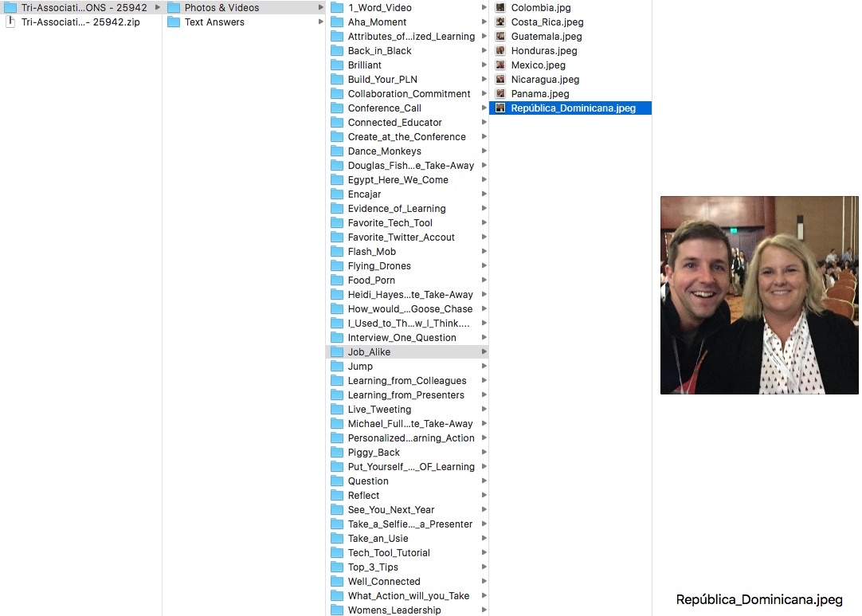Open the Connected_Educator folder

point(407,122)
